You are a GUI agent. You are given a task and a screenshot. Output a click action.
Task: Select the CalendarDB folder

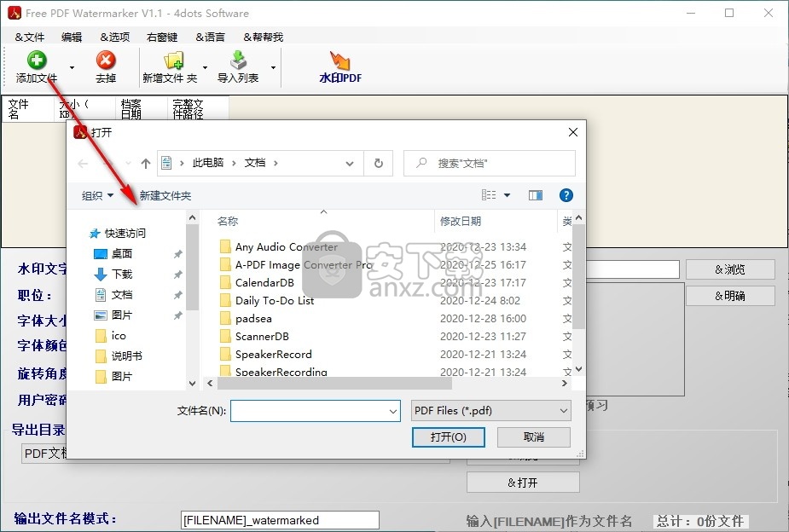[257, 282]
